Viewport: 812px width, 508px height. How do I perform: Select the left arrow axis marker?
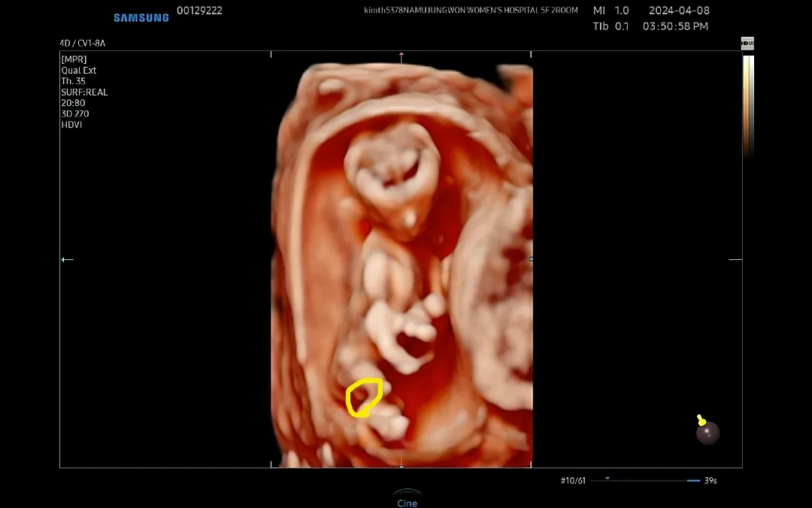[68, 259]
